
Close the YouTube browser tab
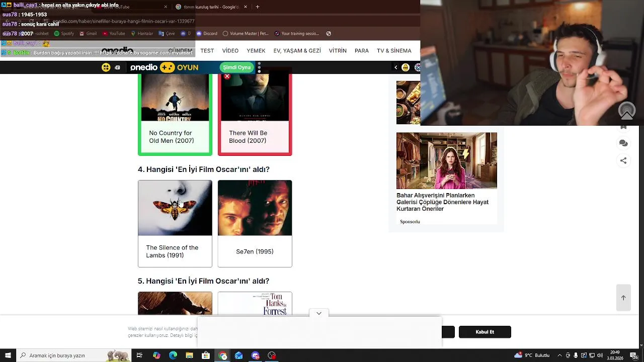(166, 7)
